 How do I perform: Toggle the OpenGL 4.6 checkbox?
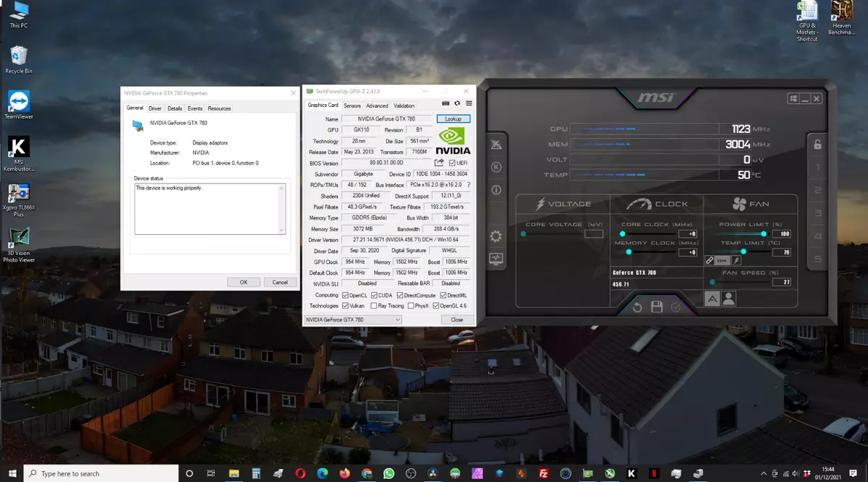coord(435,306)
